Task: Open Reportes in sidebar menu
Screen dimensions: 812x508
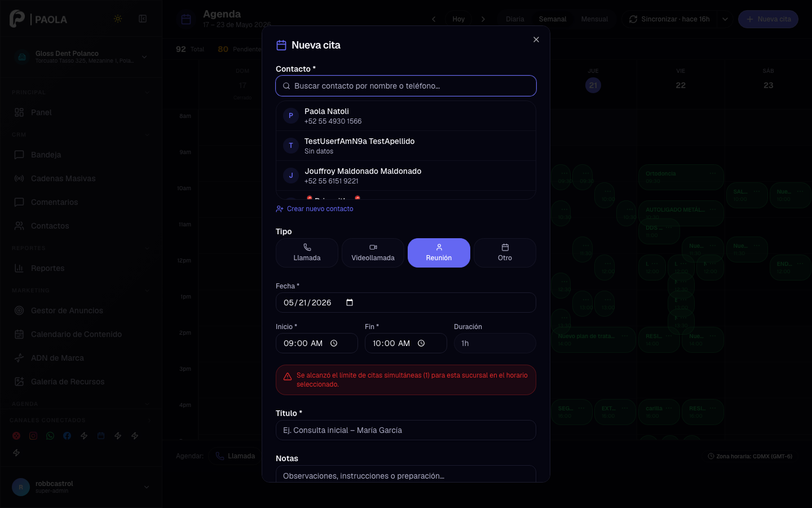Action: pyautogui.click(x=81, y=268)
